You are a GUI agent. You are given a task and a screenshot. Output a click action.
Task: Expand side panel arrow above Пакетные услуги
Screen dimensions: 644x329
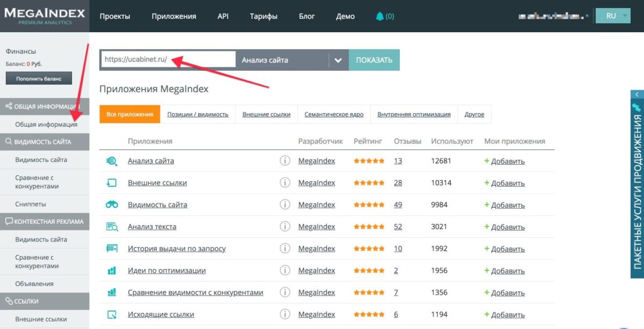coord(637,94)
